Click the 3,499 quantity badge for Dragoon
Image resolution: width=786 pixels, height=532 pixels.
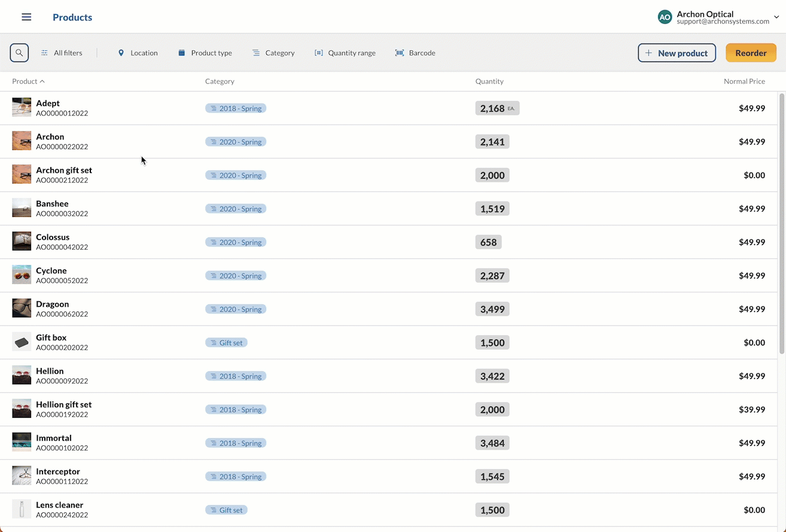pyautogui.click(x=492, y=309)
